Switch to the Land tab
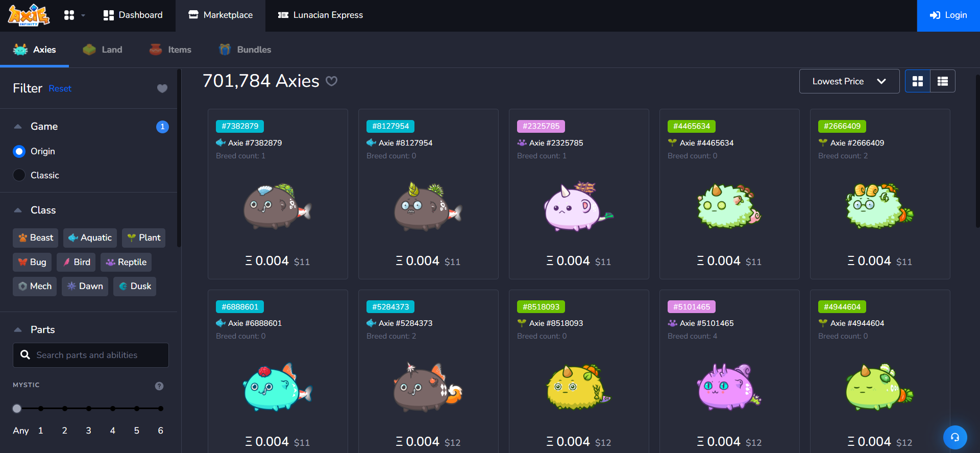The image size is (980, 453). (x=103, y=50)
